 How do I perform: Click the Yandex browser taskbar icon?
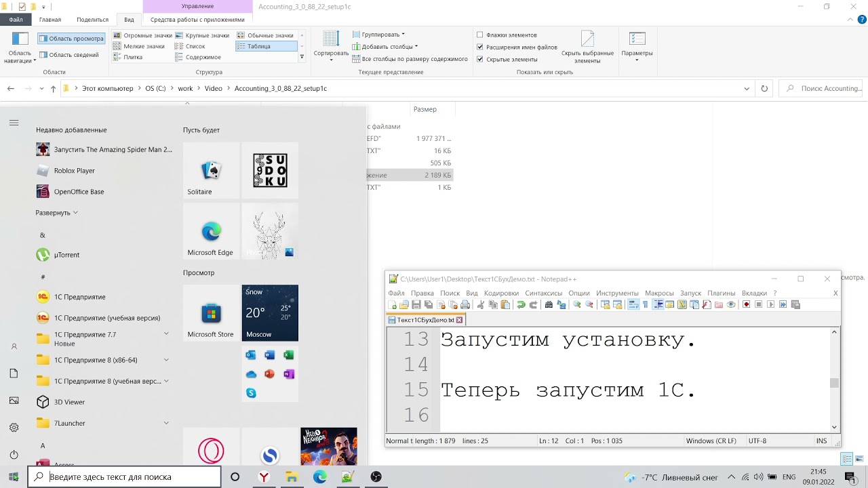[x=264, y=477]
